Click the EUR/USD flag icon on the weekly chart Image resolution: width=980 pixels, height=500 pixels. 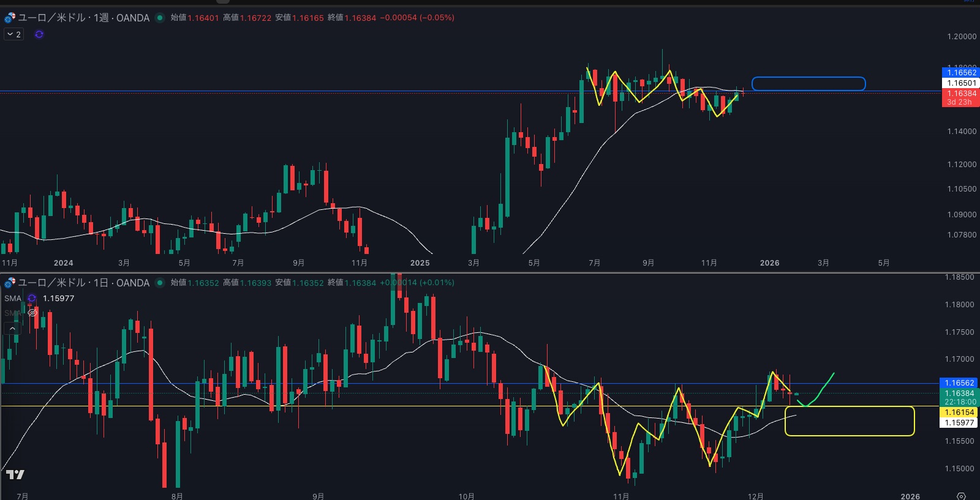[x=10, y=18]
